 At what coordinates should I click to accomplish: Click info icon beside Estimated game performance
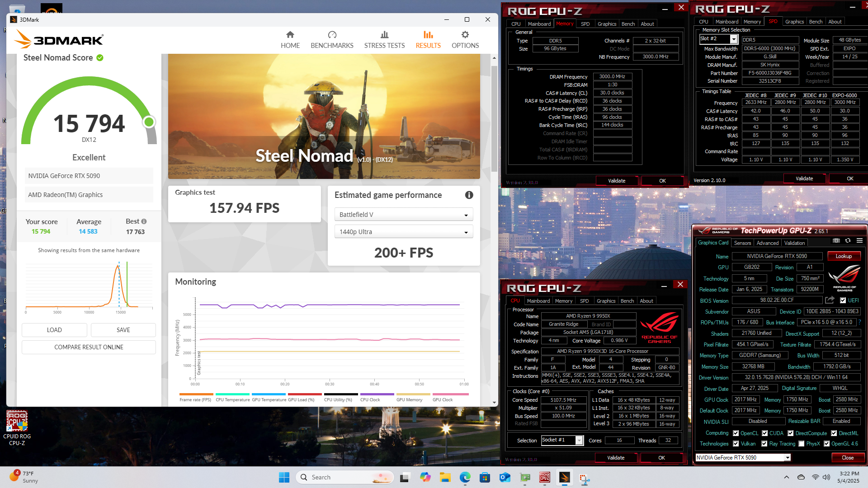click(469, 195)
